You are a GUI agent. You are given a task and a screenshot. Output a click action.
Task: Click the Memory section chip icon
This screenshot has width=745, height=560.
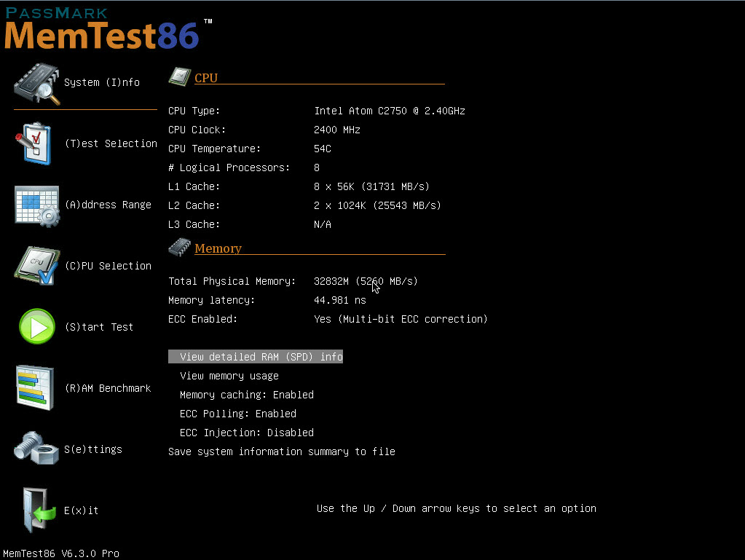(180, 247)
